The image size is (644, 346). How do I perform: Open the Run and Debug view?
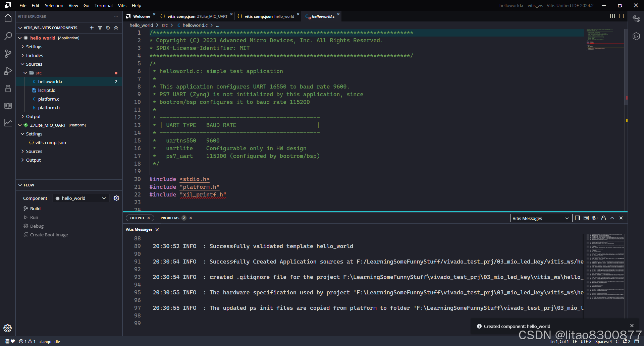[8, 71]
